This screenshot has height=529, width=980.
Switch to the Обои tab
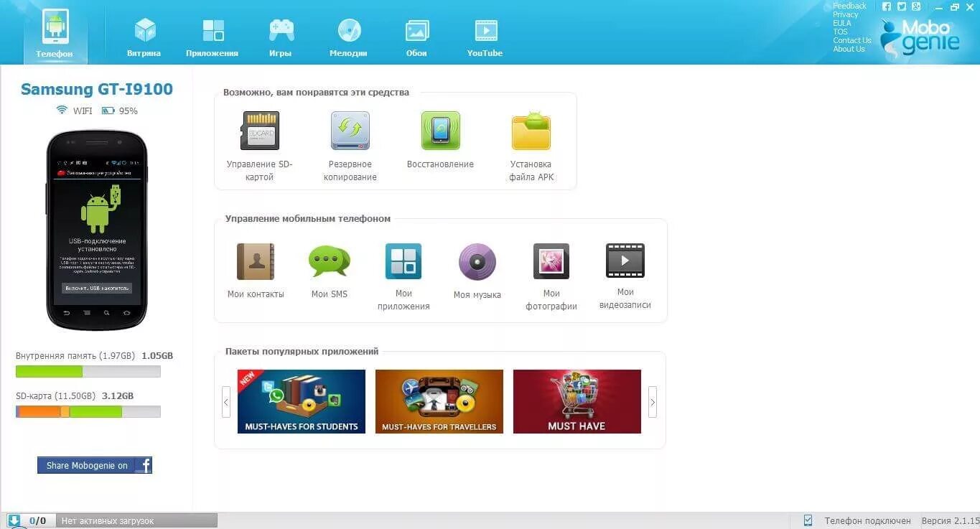[x=416, y=38]
